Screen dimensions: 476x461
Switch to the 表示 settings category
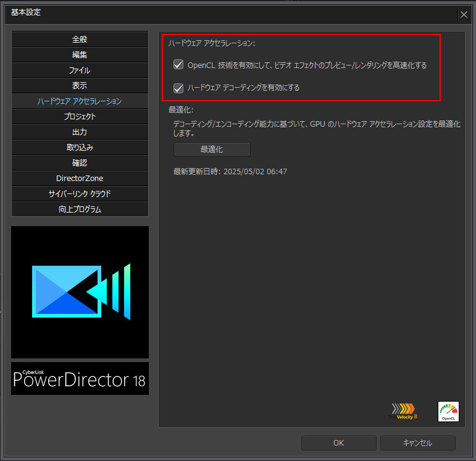[x=80, y=86]
